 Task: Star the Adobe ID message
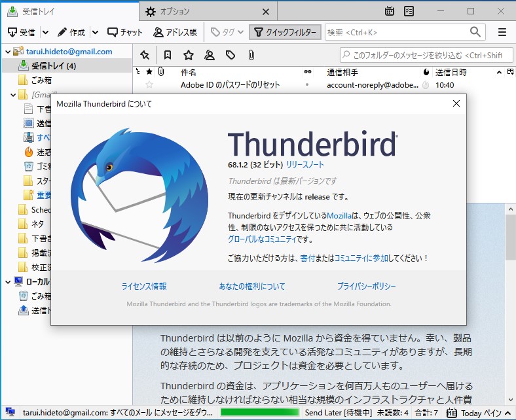[x=149, y=85]
